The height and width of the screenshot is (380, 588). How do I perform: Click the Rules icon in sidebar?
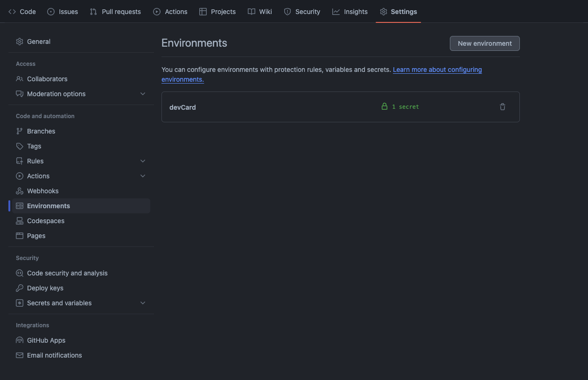[20, 161]
